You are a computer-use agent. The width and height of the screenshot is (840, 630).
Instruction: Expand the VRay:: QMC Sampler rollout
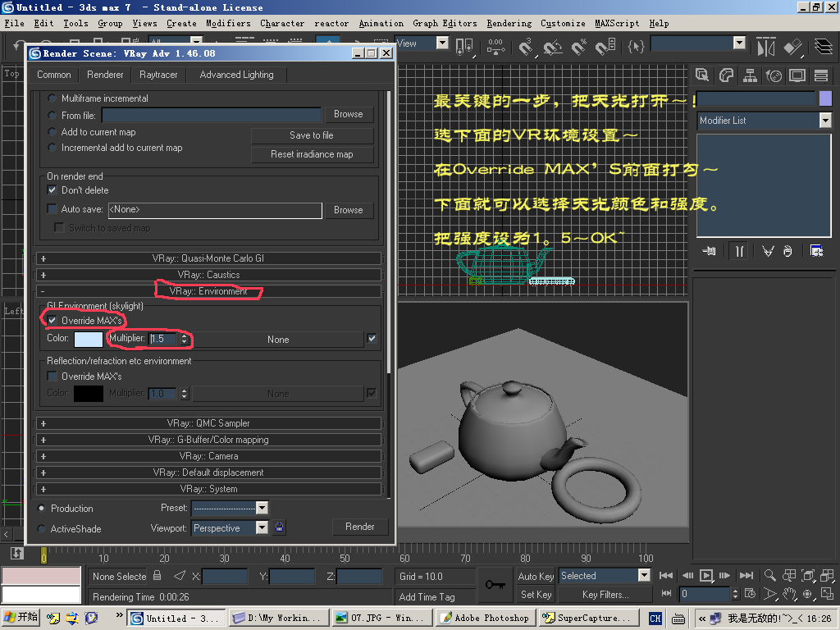click(x=208, y=423)
